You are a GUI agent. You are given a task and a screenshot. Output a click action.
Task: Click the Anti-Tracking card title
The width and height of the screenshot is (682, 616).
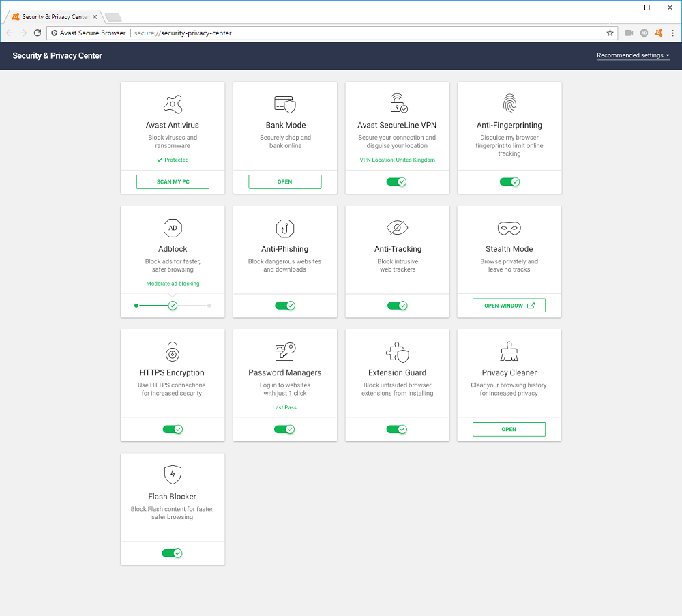(x=398, y=249)
